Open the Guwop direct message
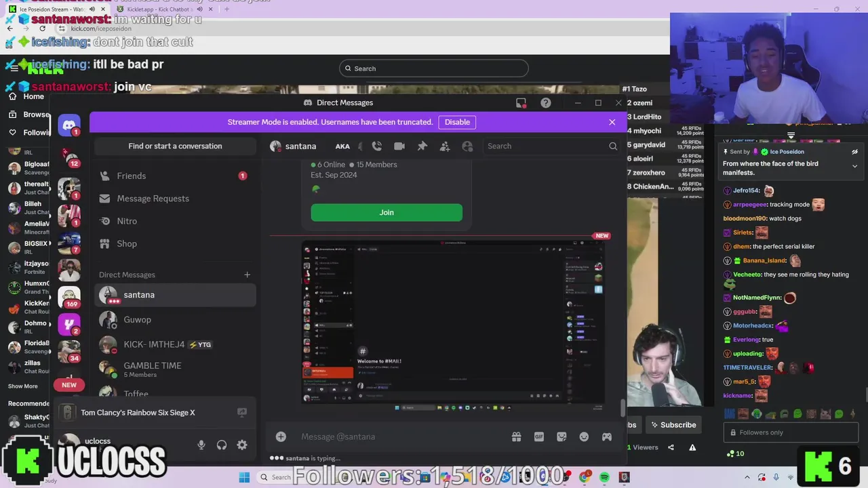Viewport: 868px width, 488px height. (175, 319)
